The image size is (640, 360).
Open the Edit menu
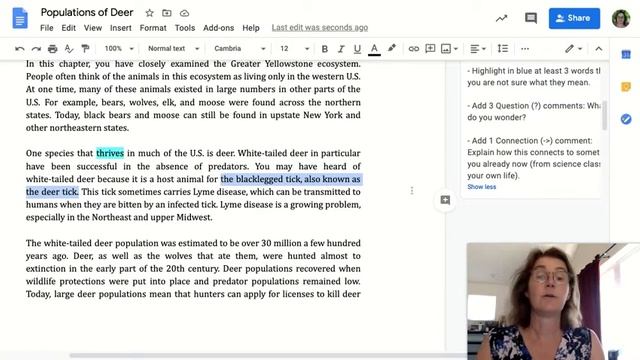point(68,28)
